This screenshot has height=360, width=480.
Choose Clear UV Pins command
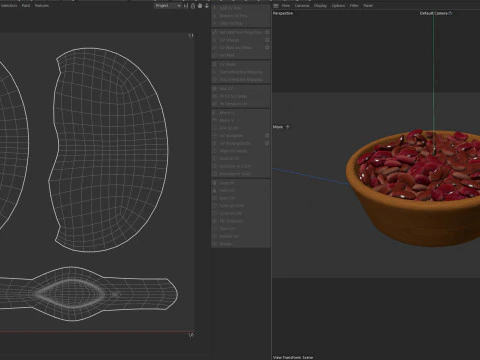point(241,23)
